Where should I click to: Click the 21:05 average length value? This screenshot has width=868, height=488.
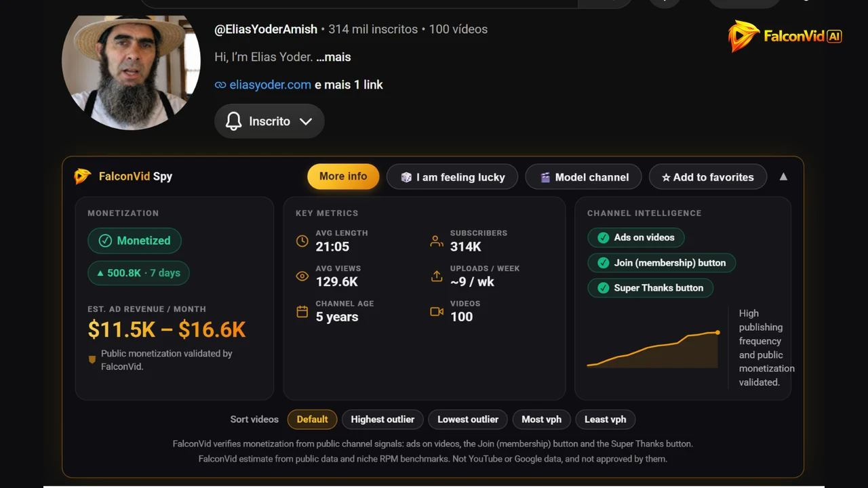coord(332,247)
